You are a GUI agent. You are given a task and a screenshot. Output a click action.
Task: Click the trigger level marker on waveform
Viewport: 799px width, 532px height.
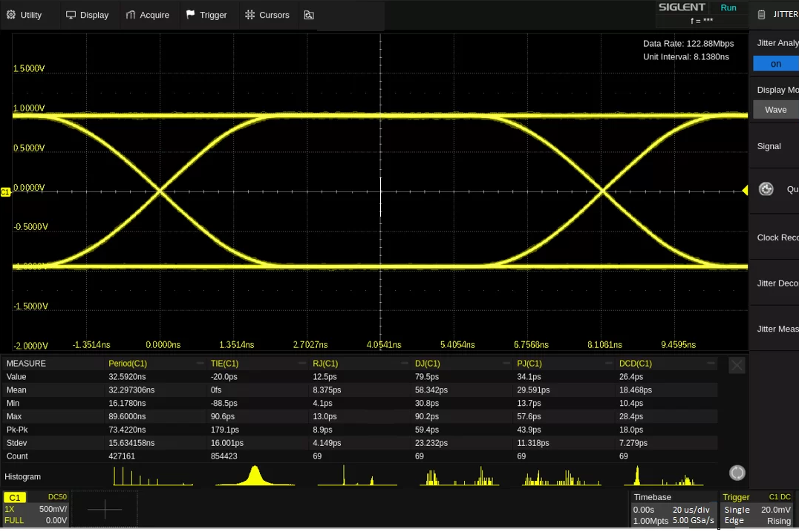point(745,191)
